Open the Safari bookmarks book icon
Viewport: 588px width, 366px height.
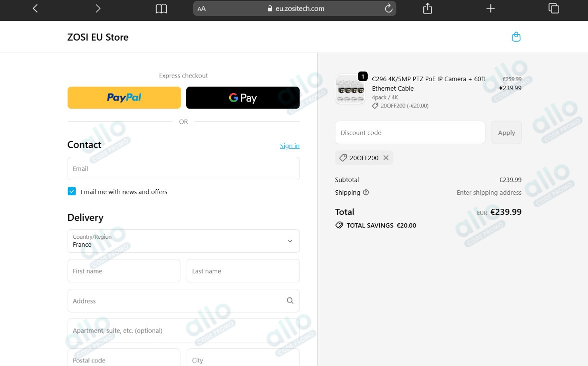pos(161,9)
